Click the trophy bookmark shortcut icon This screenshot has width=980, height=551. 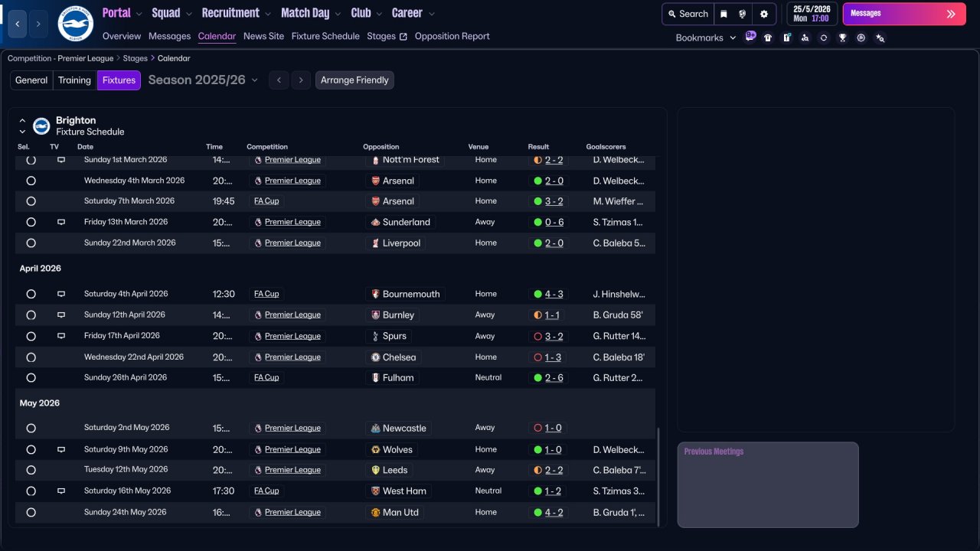coord(842,37)
